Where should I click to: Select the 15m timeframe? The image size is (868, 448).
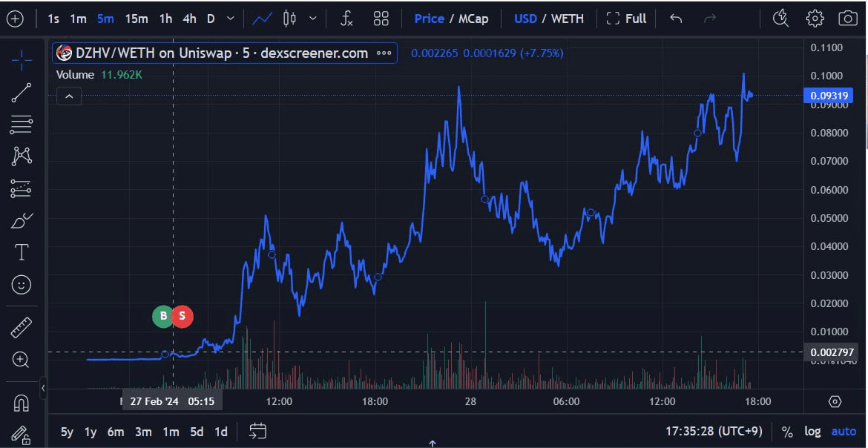pyautogui.click(x=136, y=19)
